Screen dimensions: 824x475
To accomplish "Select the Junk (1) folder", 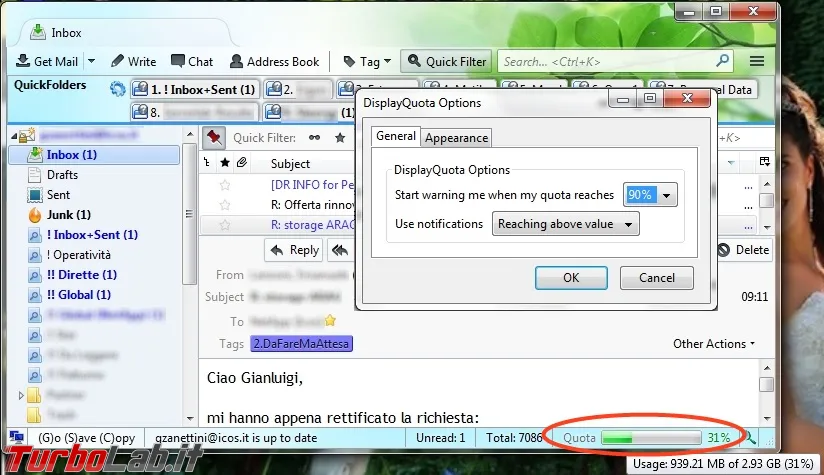I will (68, 214).
